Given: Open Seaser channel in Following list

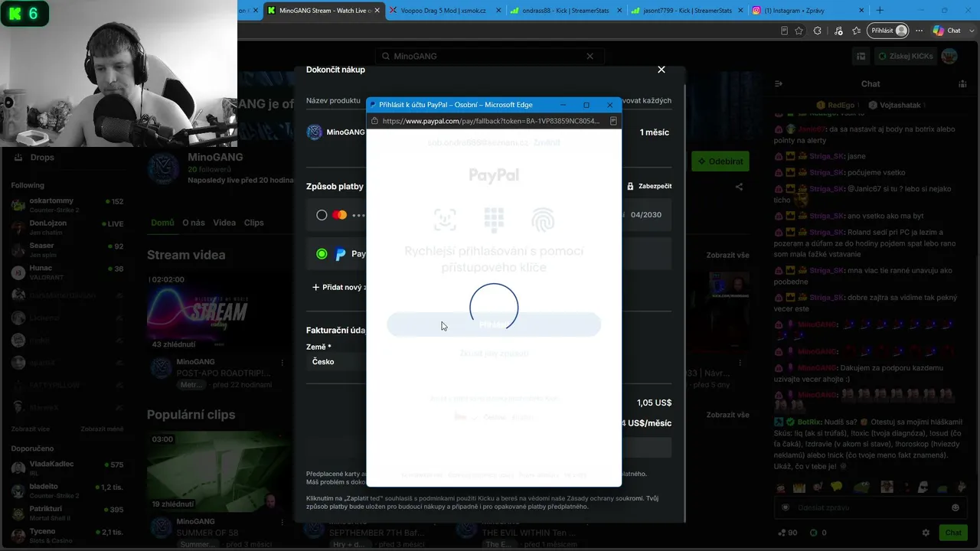Looking at the screenshot, I should (x=67, y=249).
